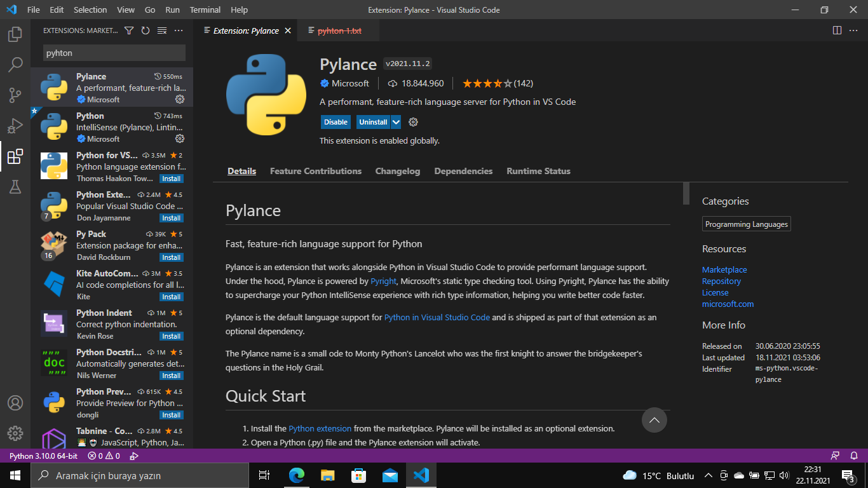
Task: Open the Python extension link in Quick Start
Action: (x=320, y=428)
